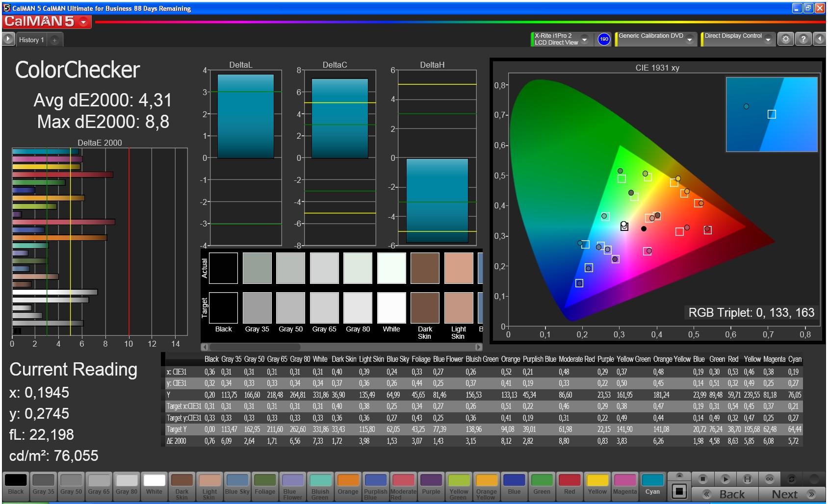Click the read single measurement bracket icon
This screenshot has width=828, height=504.
[x=747, y=479]
